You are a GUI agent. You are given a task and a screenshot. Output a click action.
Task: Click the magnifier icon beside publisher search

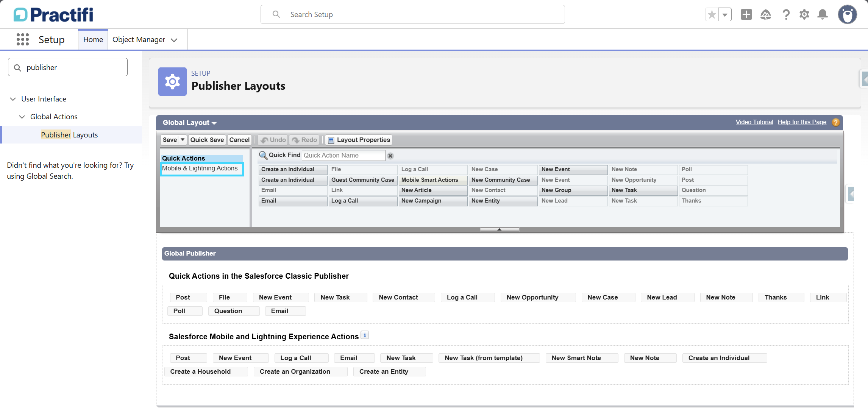[17, 67]
